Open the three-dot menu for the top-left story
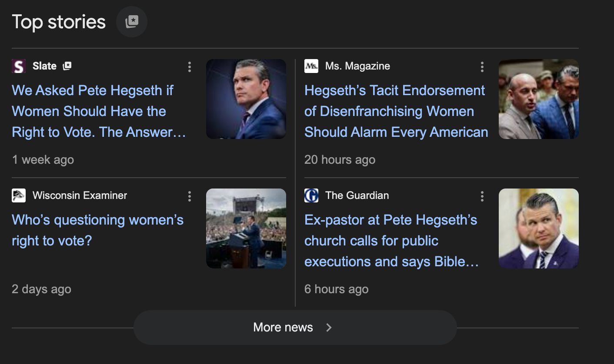614x364 pixels. point(190,67)
